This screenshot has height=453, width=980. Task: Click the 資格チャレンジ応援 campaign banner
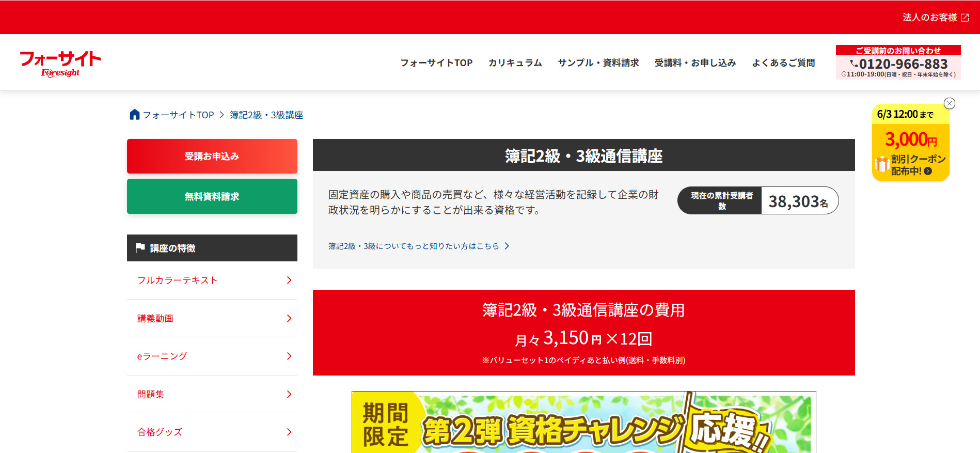point(583,422)
